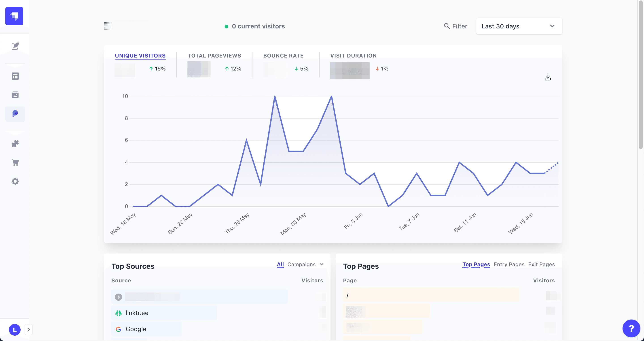Click the 5% bounce rate change value
This screenshot has width=644, height=341.
(x=304, y=68)
